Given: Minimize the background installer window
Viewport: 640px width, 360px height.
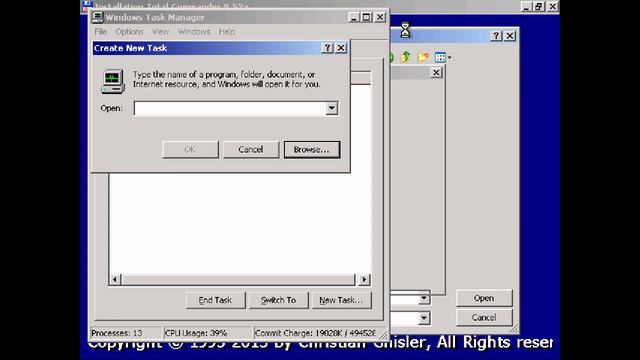Looking at the screenshot, I should pyautogui.click(x=527, y=6).
